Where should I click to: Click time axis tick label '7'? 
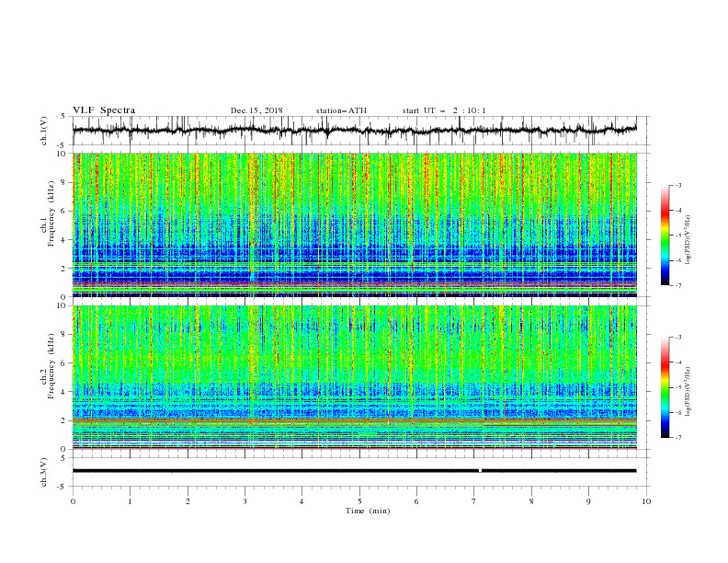point(474,501)
